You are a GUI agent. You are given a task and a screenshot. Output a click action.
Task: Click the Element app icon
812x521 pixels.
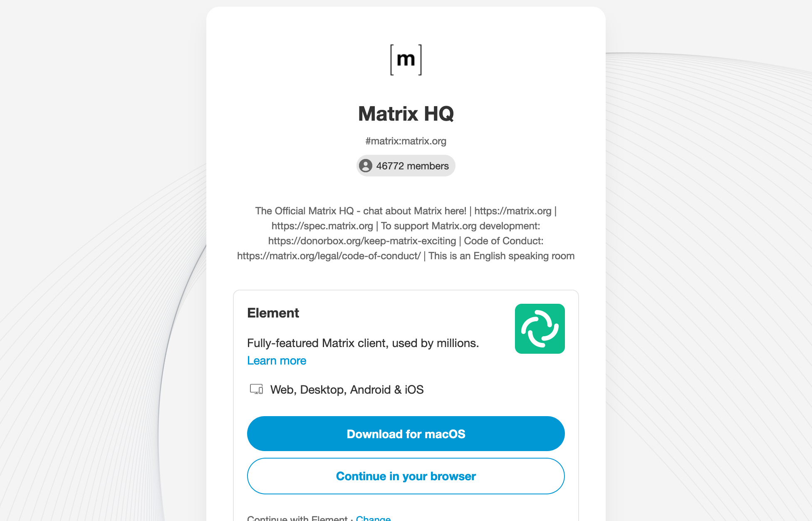[540, 329]
